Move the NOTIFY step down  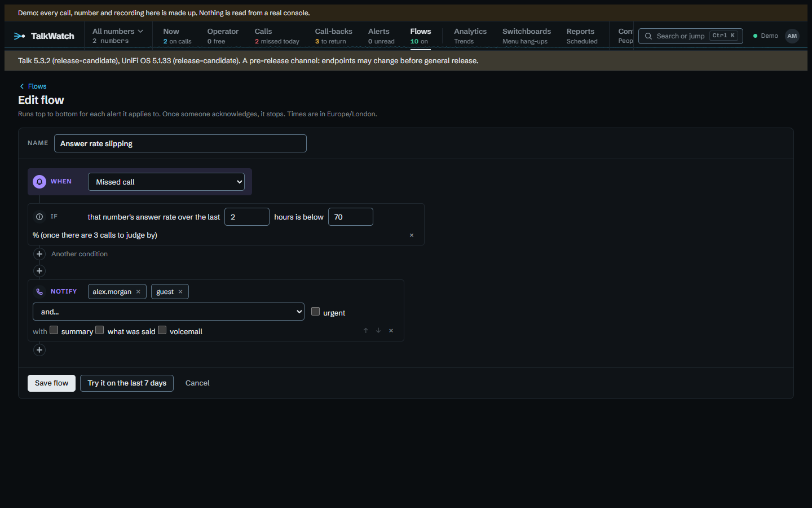pos(378,331)
